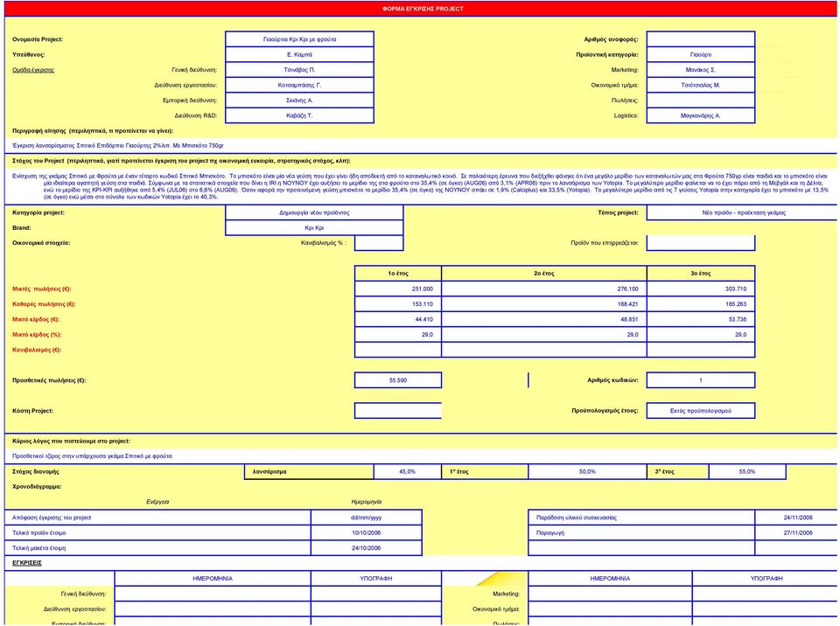This screenshot has width=840, height=626.
Task: Click the empty first-year 'Κανιβαλισμός (€)' cell
Action: click(398, 350)
